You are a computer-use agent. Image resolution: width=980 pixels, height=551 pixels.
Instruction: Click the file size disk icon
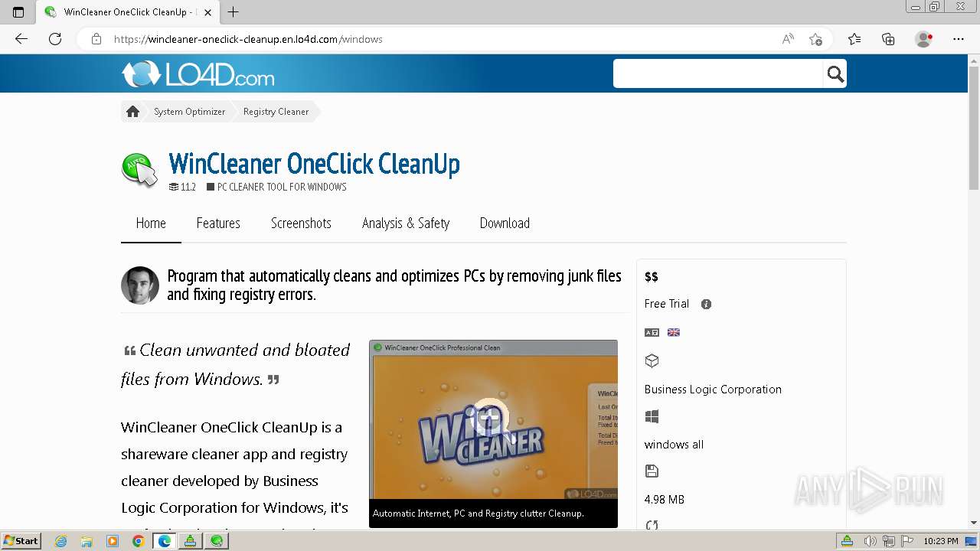tap(652, 471)
